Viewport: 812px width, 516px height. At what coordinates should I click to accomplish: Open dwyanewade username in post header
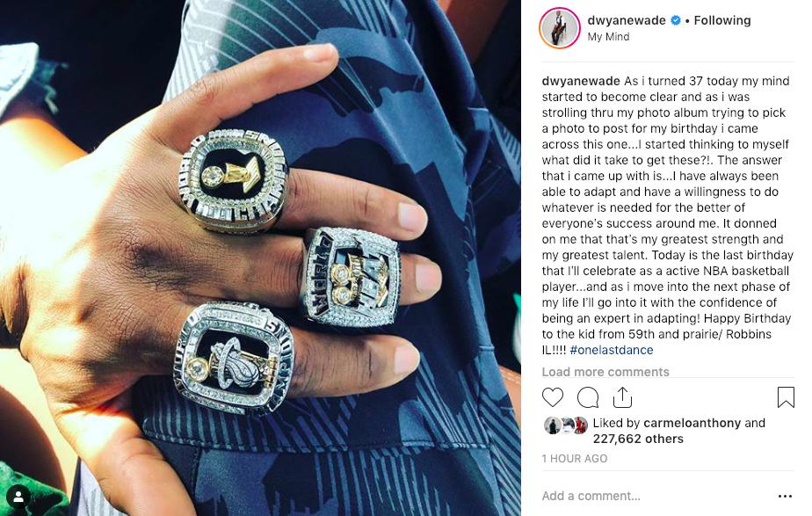627,20
